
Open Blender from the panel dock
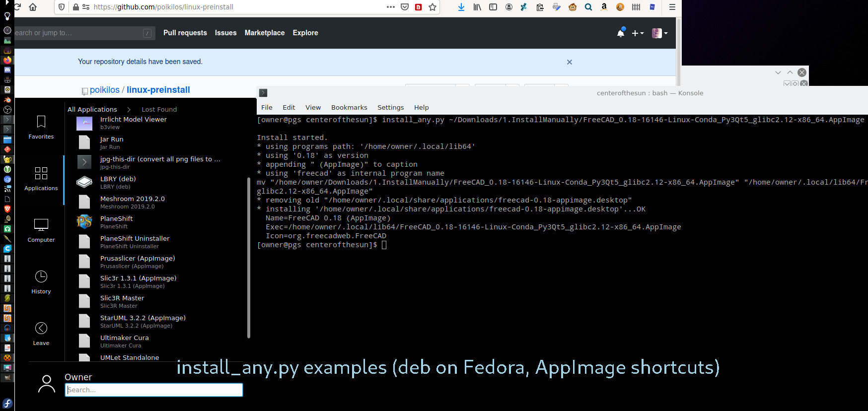[x=7, y=100]
